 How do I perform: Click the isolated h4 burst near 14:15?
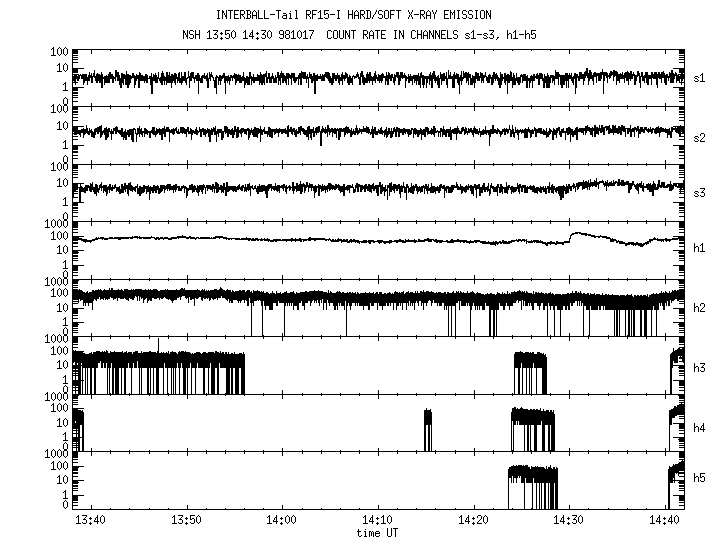(x=428, y=430)
